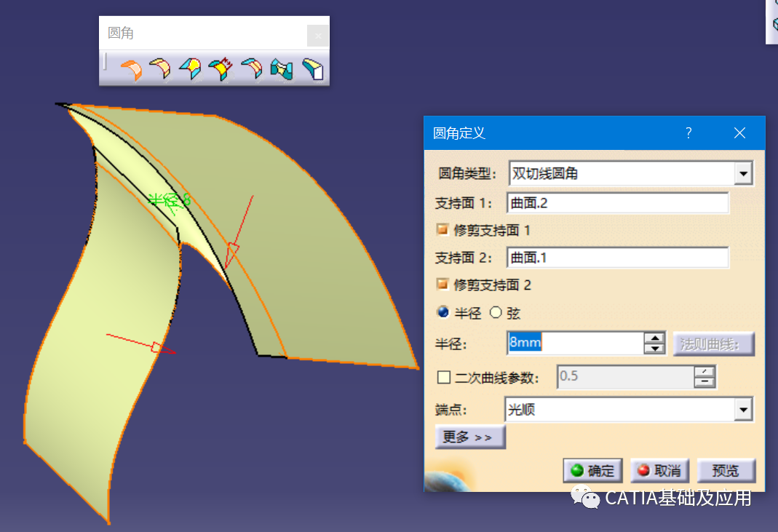Select the Chordal Fillet icon with red marks
This screenshot has width=778, height=532.
coord(221,68)
